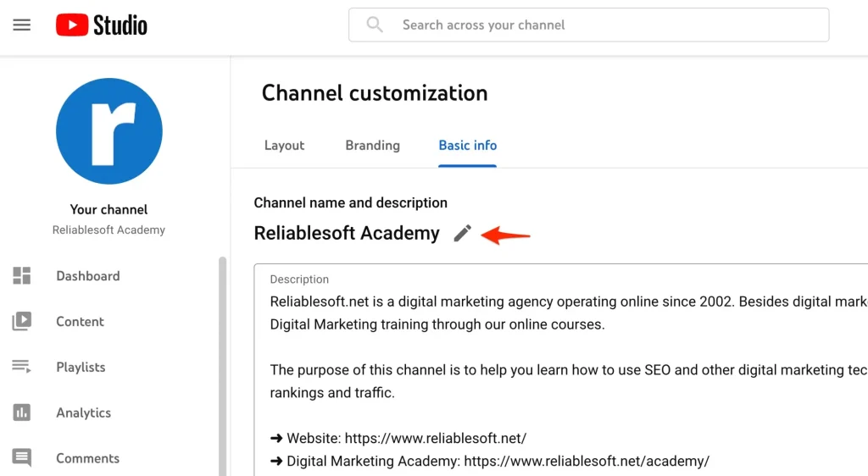868x476 pixels.
Task: Click the pencil icon to edit channel name
Action: point(462,234)
